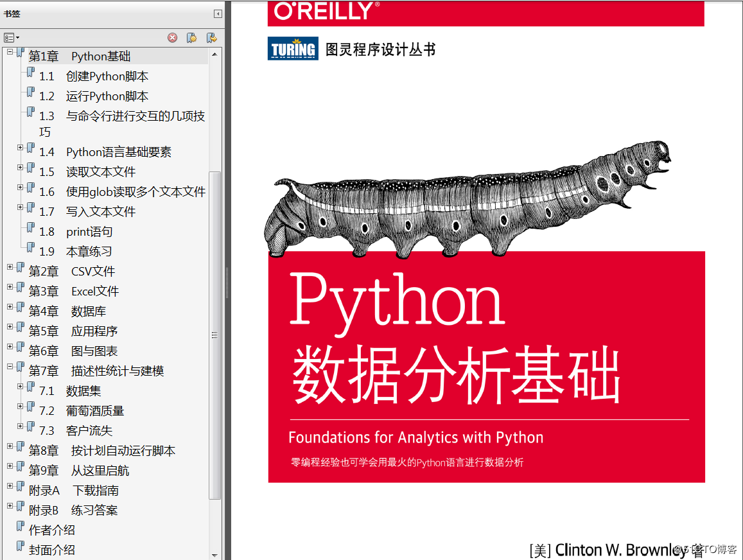Image resolution: width=743 pixels, height=560 pixels.
Task: Click bookmark icon beside 1.1 创建Python脚本
Action: click(x=31, y=73)
